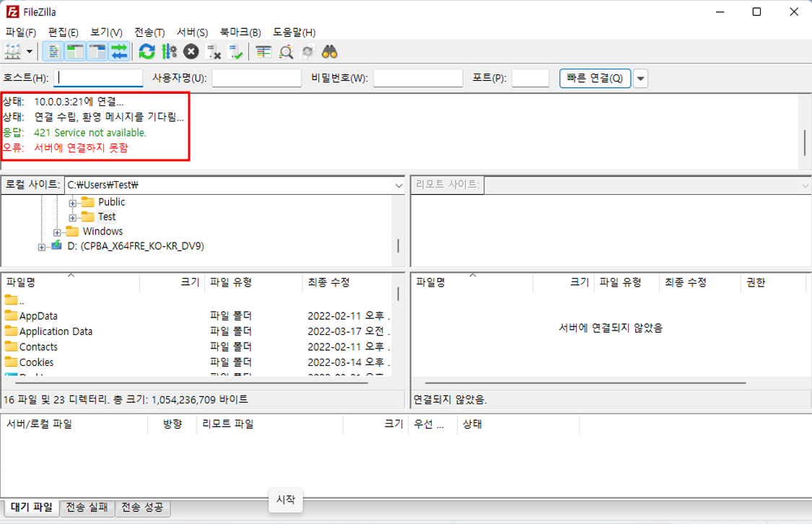
Task: Open quick connect history dropdown
Action: [641, 78]
